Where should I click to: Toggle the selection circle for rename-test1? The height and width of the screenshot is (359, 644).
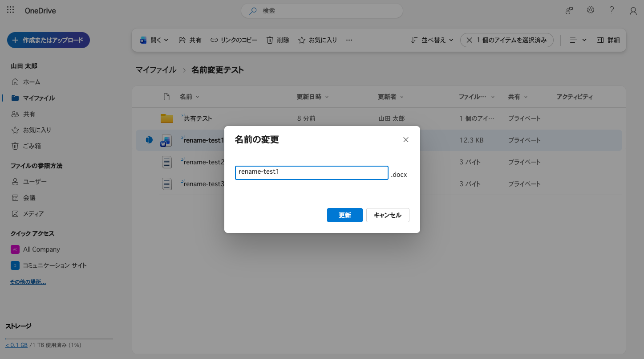(149, 140)
